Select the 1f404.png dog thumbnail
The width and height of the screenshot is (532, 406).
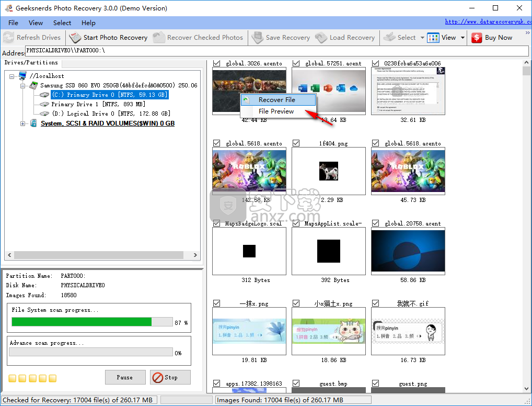[x=329, y=171]
